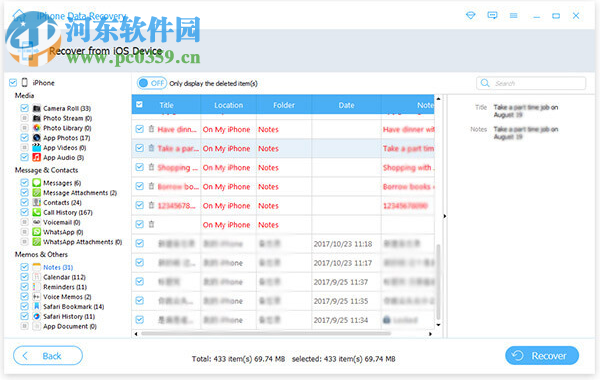The height and width of the screenshot is (386, 606).
Task: Uncheck the Messages checkbox
Action: 25,184
